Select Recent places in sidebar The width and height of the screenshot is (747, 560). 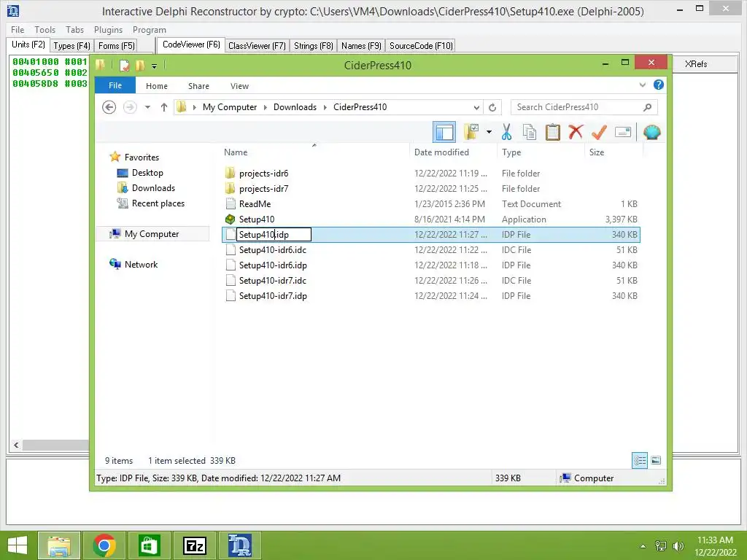coord(158,203)
